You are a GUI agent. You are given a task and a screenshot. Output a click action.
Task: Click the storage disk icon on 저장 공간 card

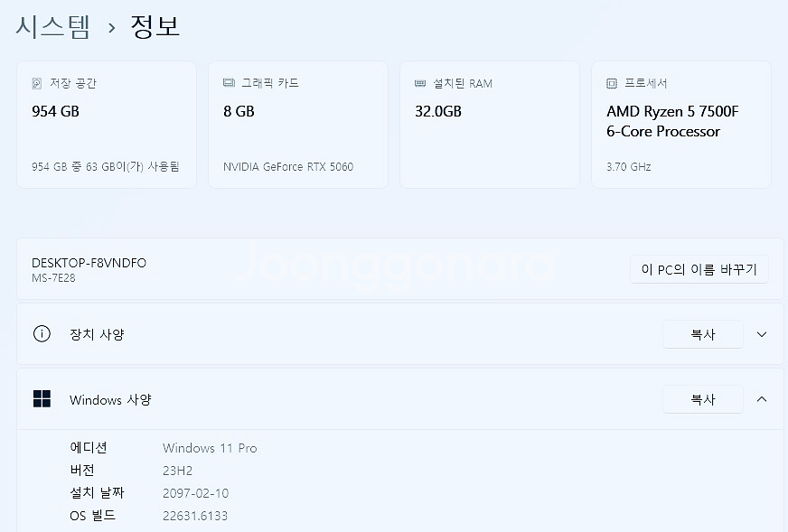click(36, 82)
